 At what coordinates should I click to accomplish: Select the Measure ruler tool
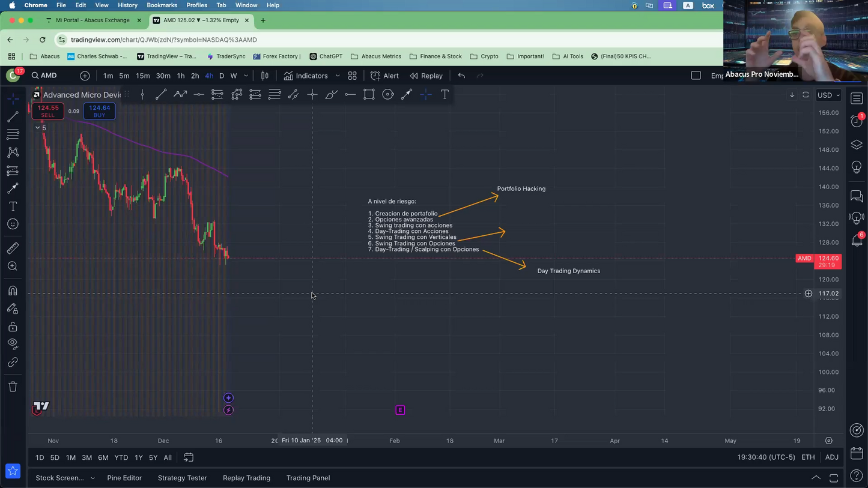(x=13, y=248)
